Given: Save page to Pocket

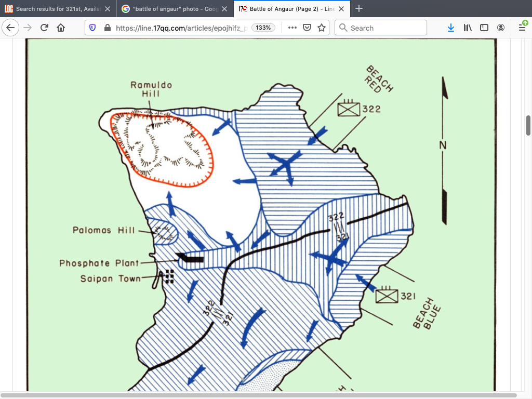Looking at the screenshot, I should 307,28.
